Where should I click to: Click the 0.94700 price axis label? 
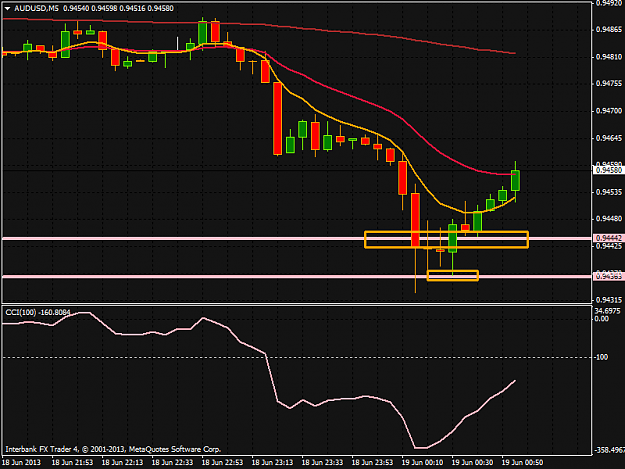click(609, 110)
